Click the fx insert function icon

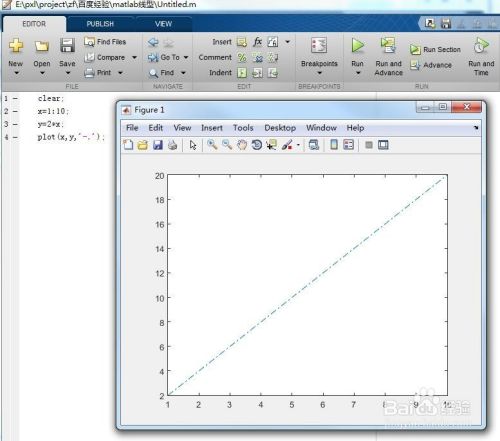click(x=257, y=42)
